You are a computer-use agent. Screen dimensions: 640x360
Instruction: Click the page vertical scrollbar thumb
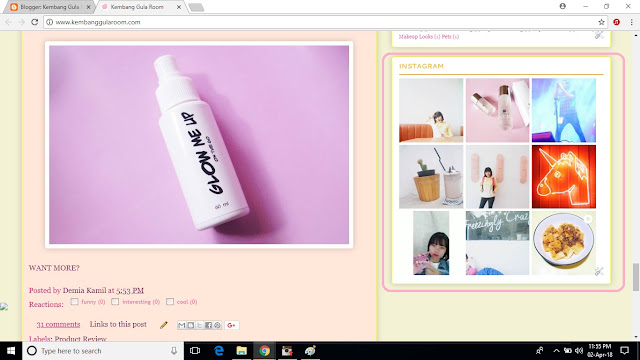[636, 278]
